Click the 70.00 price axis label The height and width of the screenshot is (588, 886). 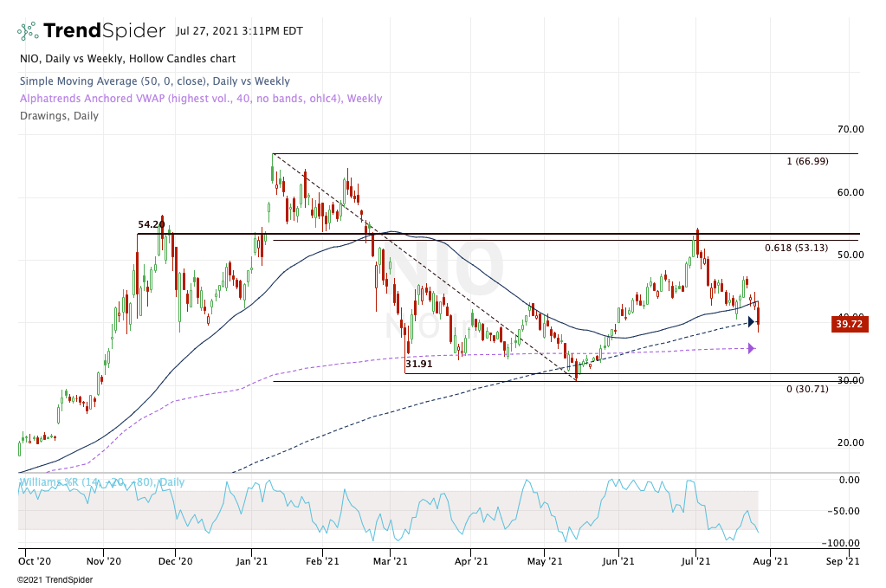click(849, 129)
